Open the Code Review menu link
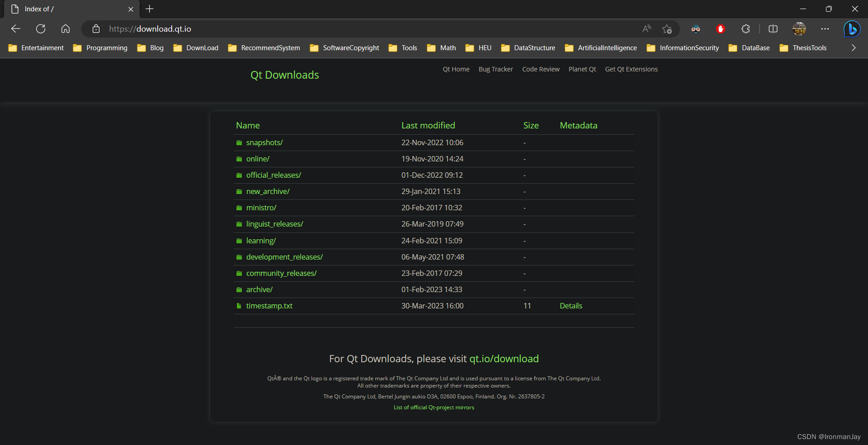The image size is (868, 445). tap(541, 69)
